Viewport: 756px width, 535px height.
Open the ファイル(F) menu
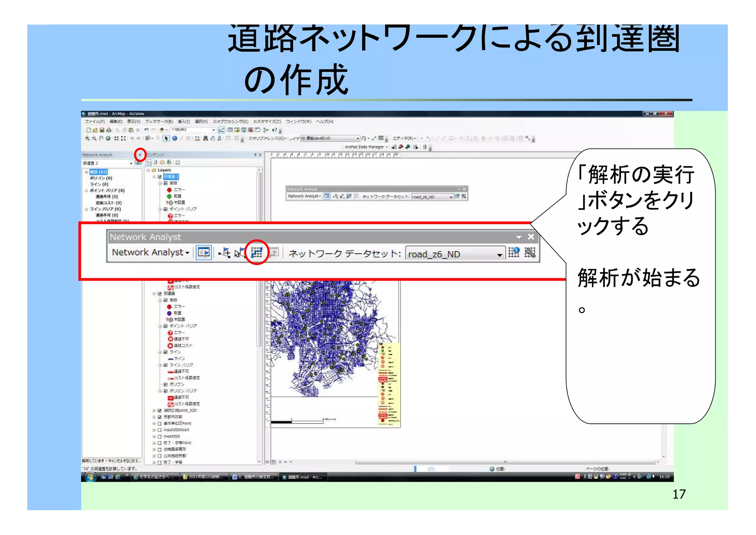tap(94, 122)
